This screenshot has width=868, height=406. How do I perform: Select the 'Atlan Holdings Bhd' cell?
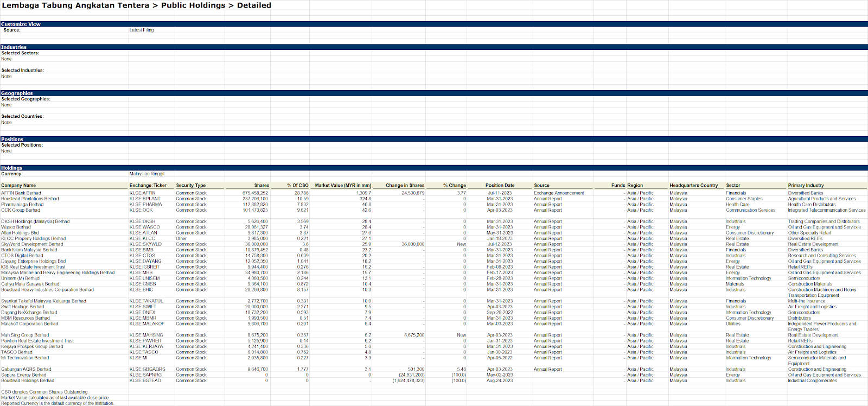pos(20,233)
